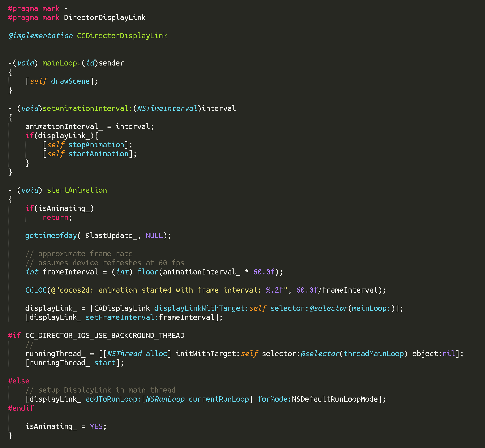Select the isAnimating_ = YES assignment

pos(65,426)
